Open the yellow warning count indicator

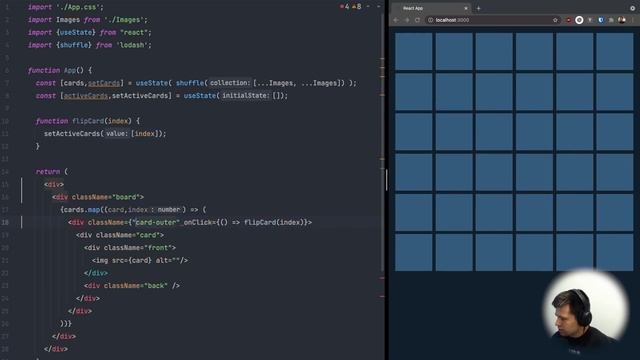coord(357,7)
